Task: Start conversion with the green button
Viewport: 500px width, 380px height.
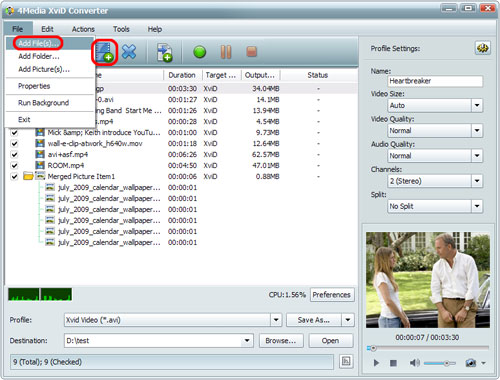Action: click(x=200, y=52)
